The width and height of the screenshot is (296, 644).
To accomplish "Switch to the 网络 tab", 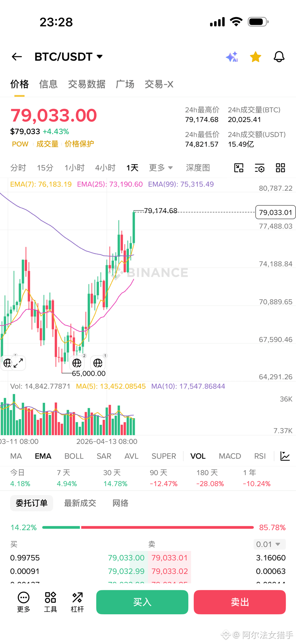I will 120,503.
